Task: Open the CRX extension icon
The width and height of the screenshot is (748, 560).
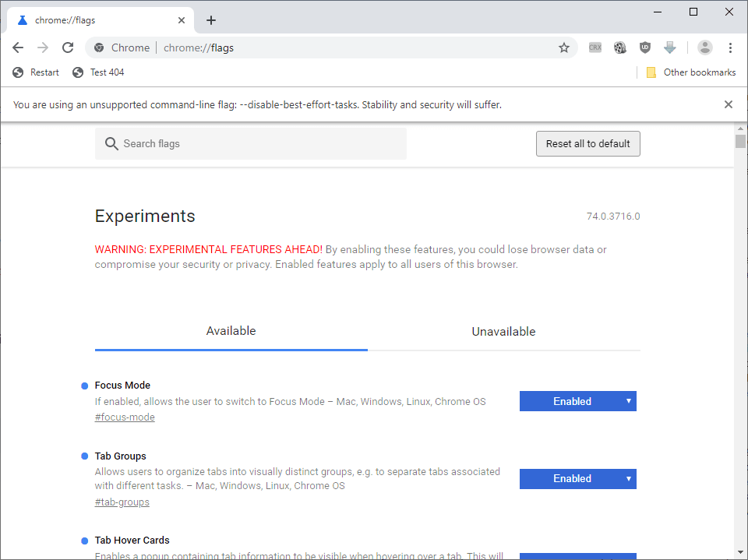Action: [595, 48]
